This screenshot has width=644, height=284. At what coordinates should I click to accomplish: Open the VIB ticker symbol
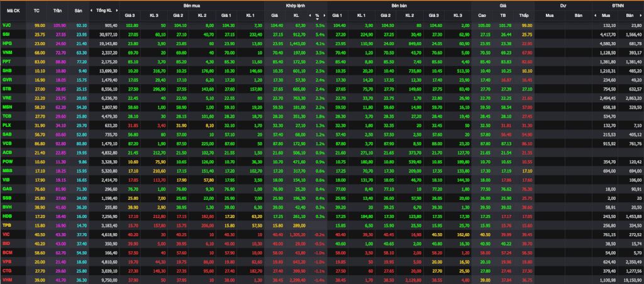pyautogui.click(x=6, y=178)
